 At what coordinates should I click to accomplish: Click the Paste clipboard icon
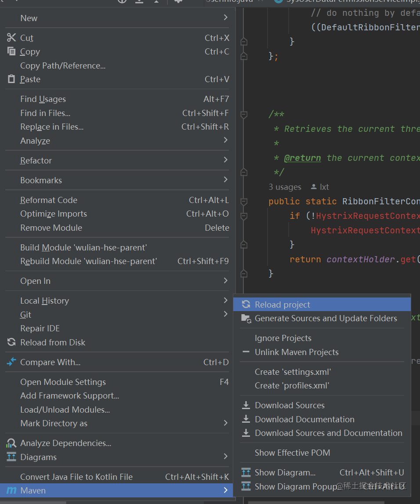click(x=11, y=79)
